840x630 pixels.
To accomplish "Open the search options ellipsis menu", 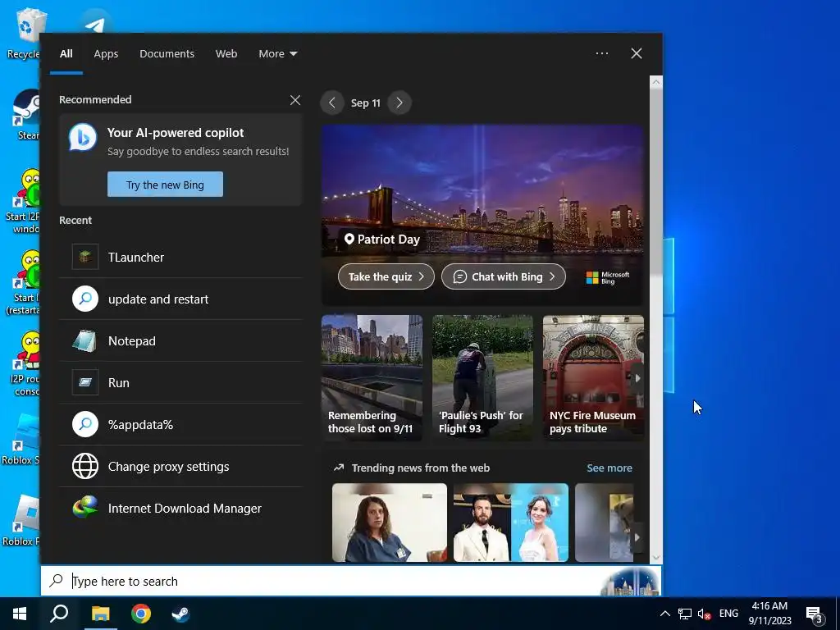I will (601, 53).
